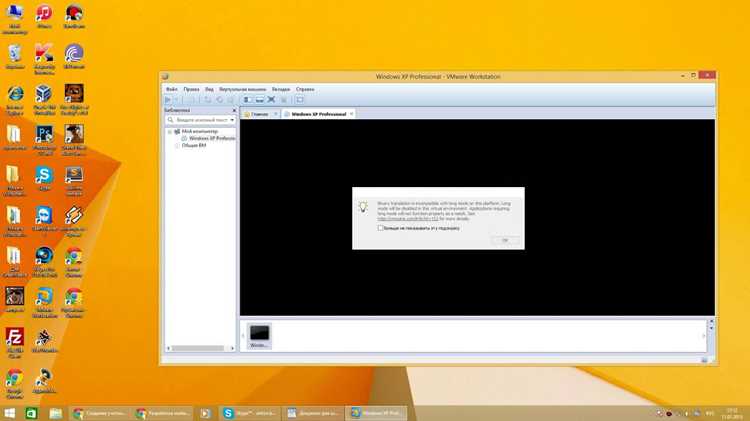This screenshot has width=750, height=421.
Task: Open the Photoshop desktop shortcut
Action: click(44, 140)
